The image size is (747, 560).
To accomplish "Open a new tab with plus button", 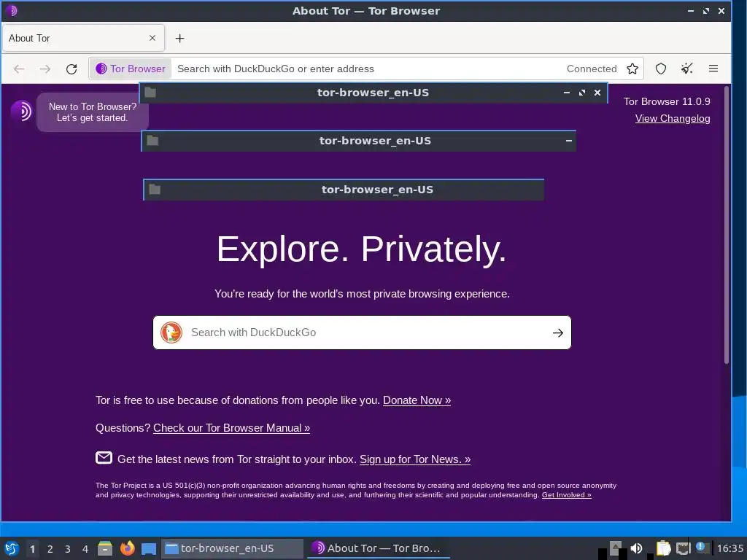I will point(179,38).
